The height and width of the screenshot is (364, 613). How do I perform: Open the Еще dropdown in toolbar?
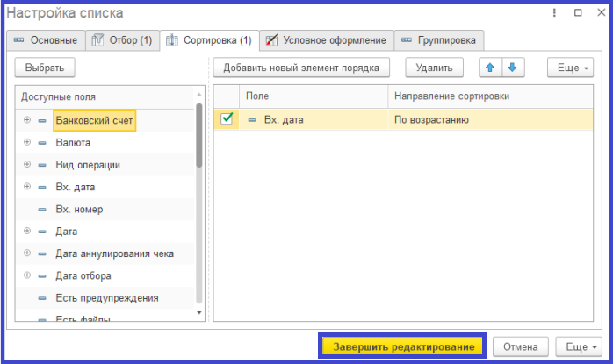point(570,68)
